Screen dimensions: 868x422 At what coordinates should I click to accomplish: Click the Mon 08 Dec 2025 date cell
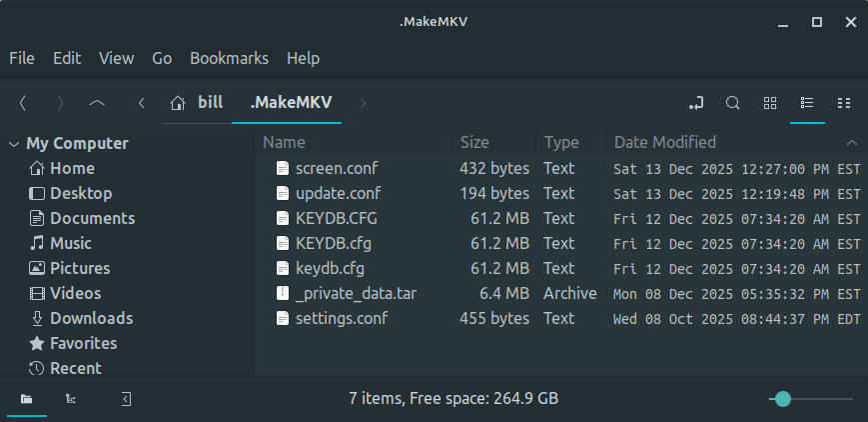[x=737, y=294]
